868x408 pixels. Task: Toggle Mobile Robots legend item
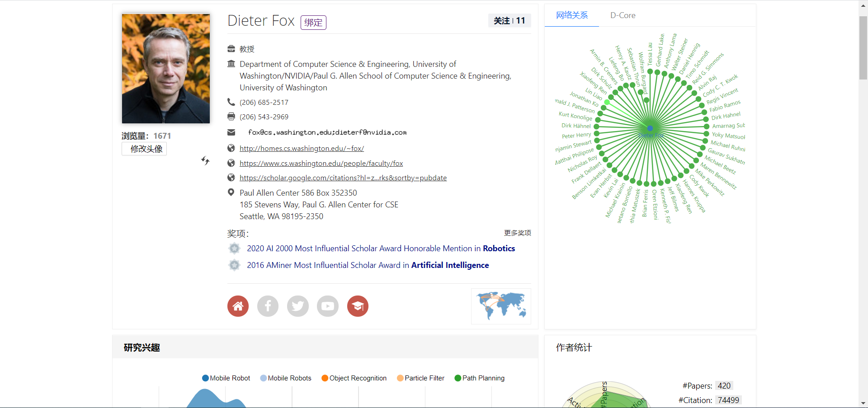pyautogui.click(x=286, y=378)
